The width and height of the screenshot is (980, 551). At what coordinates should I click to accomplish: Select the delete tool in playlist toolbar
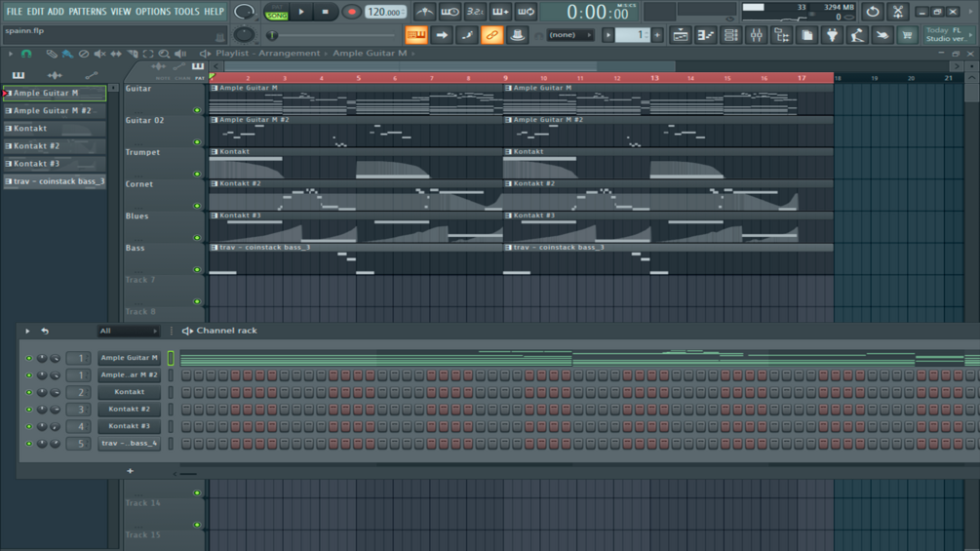click(83, 54)
